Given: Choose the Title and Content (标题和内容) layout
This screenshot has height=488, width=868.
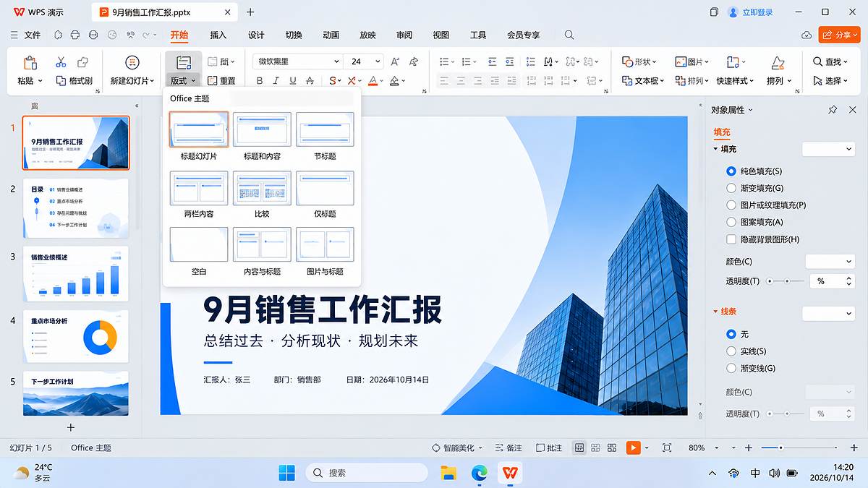Looking at the screenshot, I should 262,129.
